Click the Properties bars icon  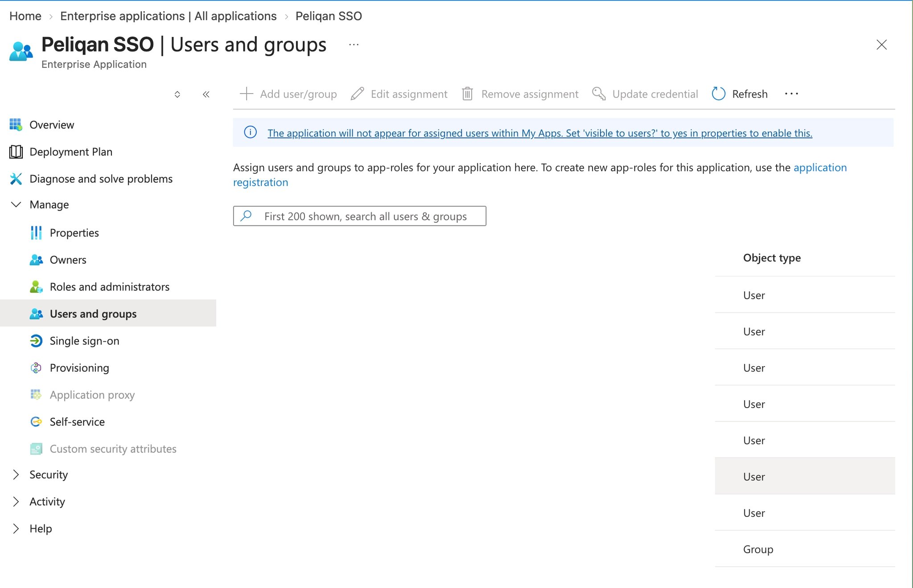(36, 233)
